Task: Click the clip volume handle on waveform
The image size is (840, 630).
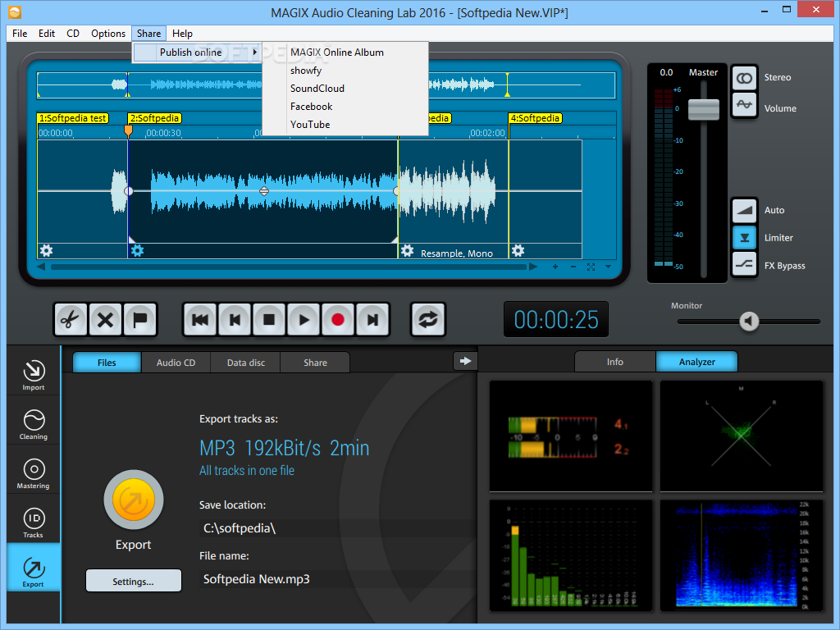Action: coord(264,191)
